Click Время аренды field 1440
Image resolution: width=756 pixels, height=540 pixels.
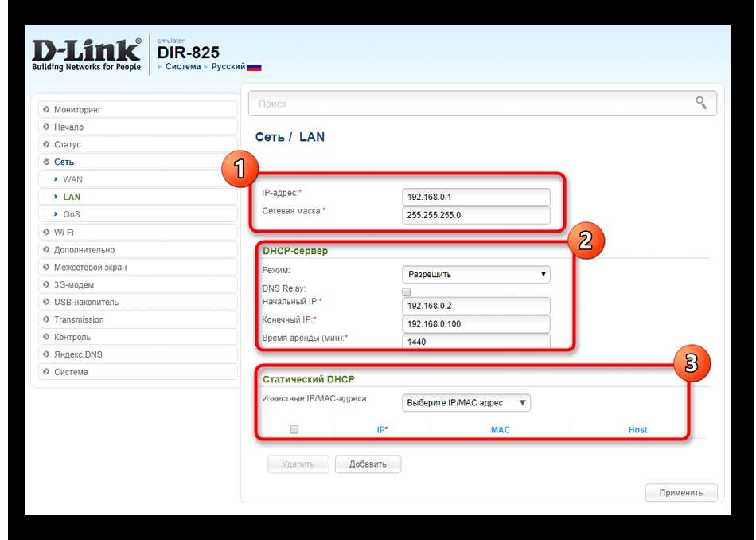tap(476, 342)
